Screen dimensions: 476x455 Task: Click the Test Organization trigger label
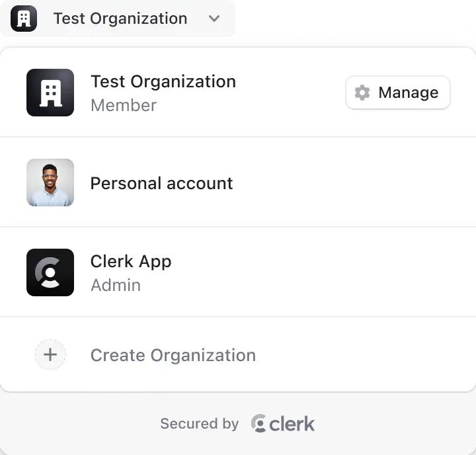coord(120,19)
